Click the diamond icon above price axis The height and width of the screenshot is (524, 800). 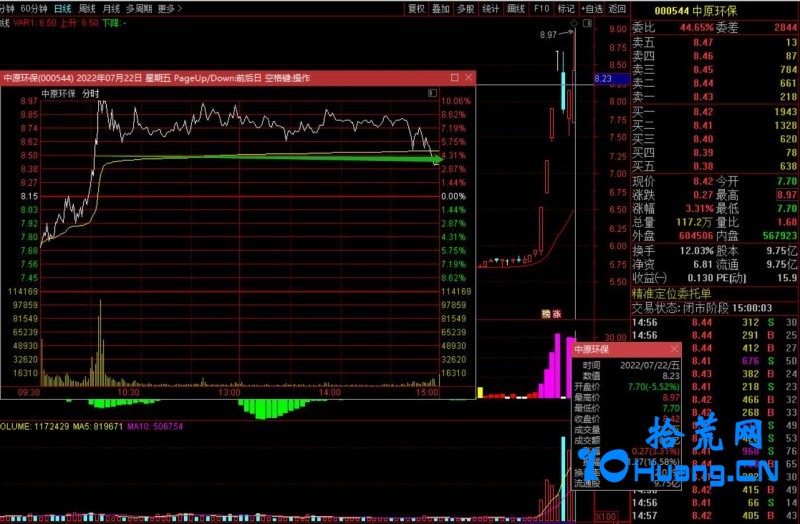point(574,23)
